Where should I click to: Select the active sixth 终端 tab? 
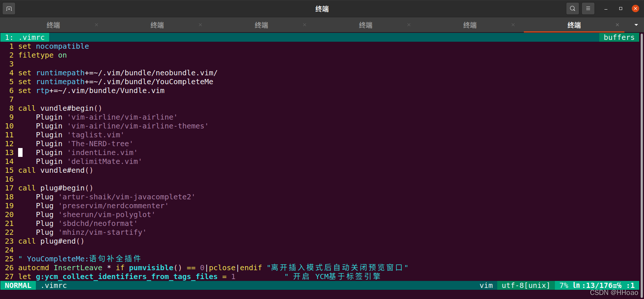(x=574, y=25)
